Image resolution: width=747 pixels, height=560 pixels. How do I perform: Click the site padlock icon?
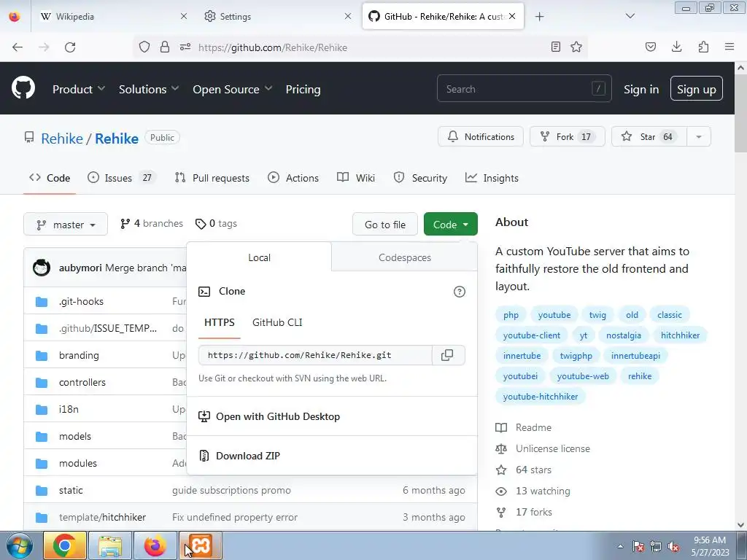tap(165, 47)
